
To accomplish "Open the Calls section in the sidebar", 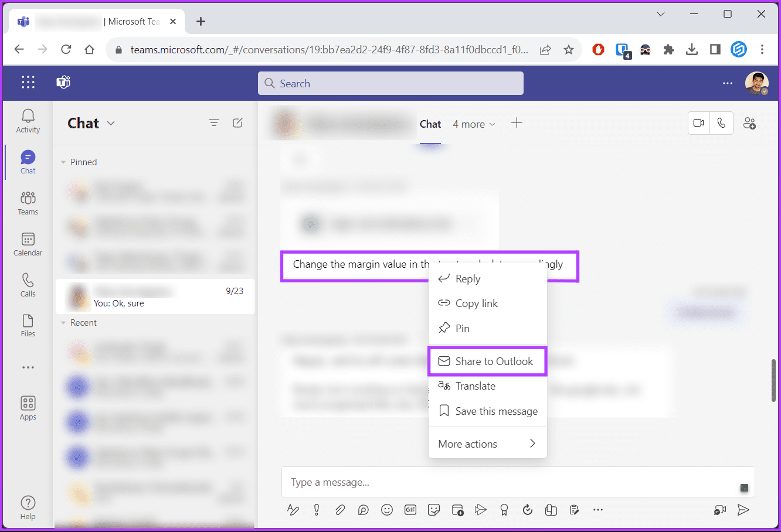I will 28,285.
